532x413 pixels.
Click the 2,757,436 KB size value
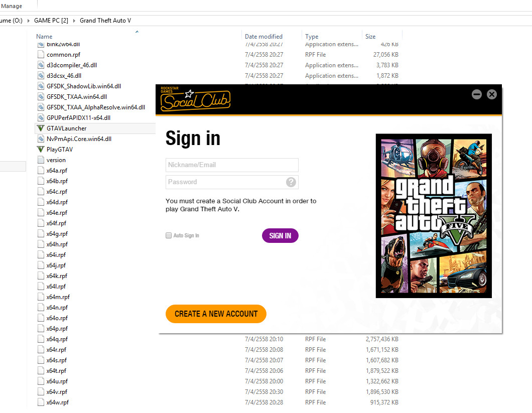point(382,339)
